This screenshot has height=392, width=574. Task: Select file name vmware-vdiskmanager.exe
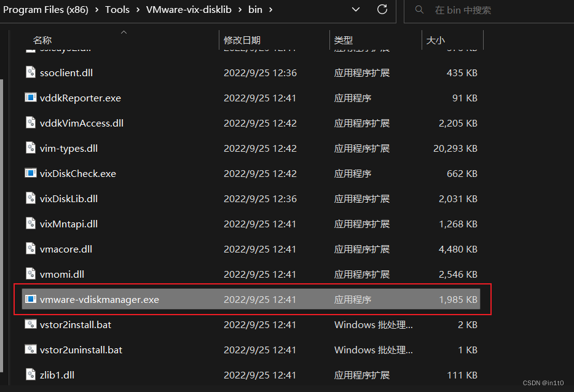(100, 300)
